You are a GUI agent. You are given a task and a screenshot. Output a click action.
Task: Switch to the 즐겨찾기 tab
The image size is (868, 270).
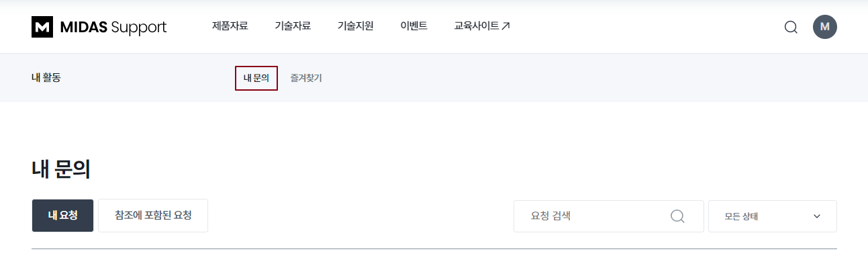306,78
